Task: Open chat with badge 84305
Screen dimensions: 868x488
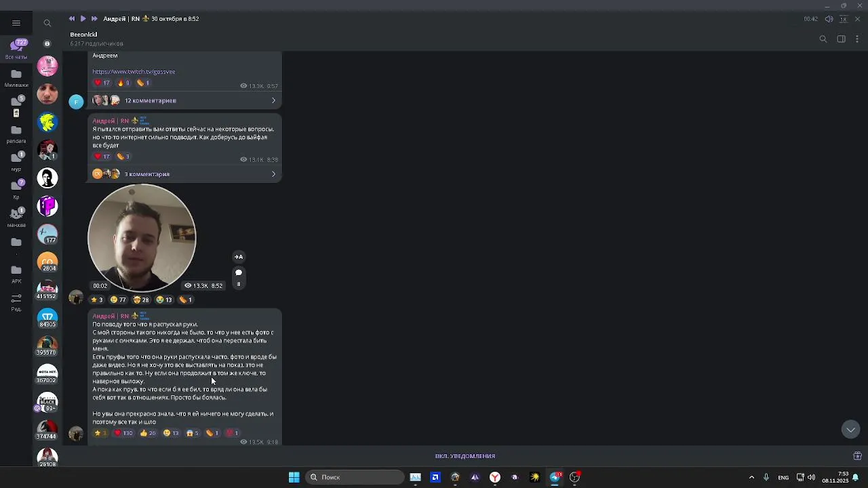Action: (47, 319)
